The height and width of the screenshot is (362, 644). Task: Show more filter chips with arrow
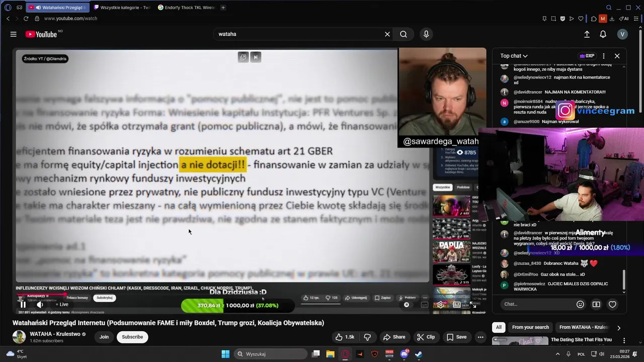tap(619, 328)
